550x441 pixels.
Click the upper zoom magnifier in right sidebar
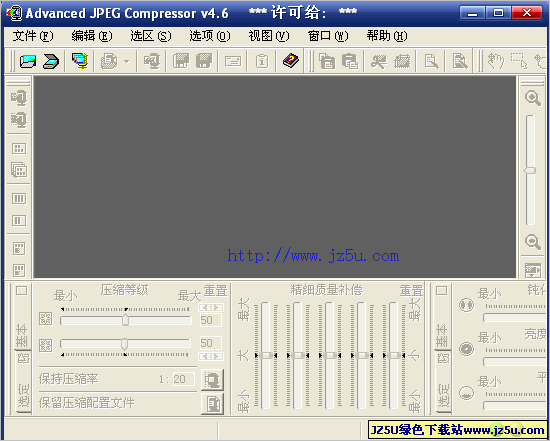532,98
